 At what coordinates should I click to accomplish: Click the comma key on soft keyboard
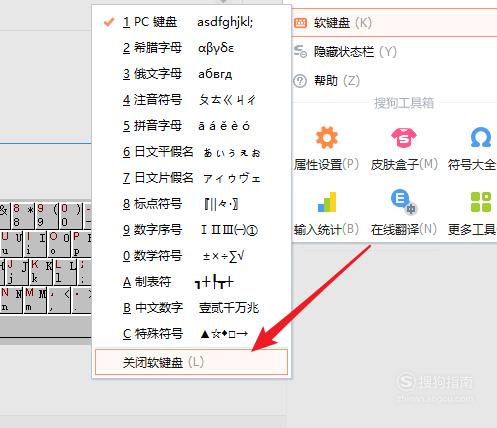59,301
